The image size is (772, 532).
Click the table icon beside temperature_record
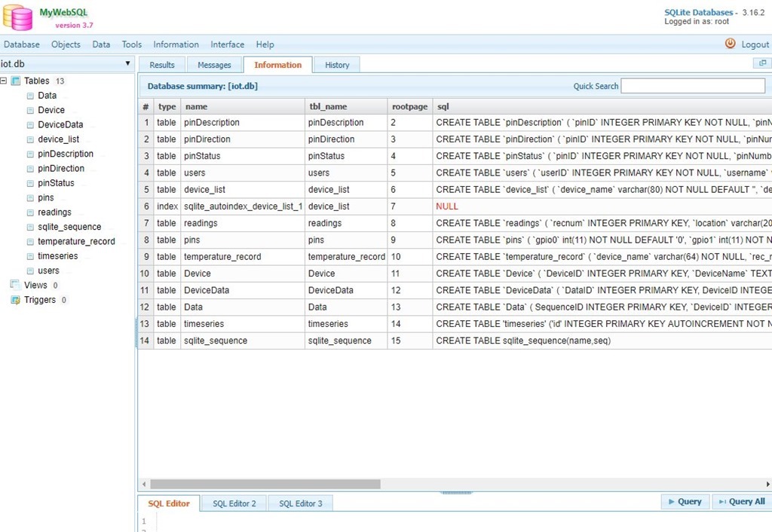coord(30,242)
